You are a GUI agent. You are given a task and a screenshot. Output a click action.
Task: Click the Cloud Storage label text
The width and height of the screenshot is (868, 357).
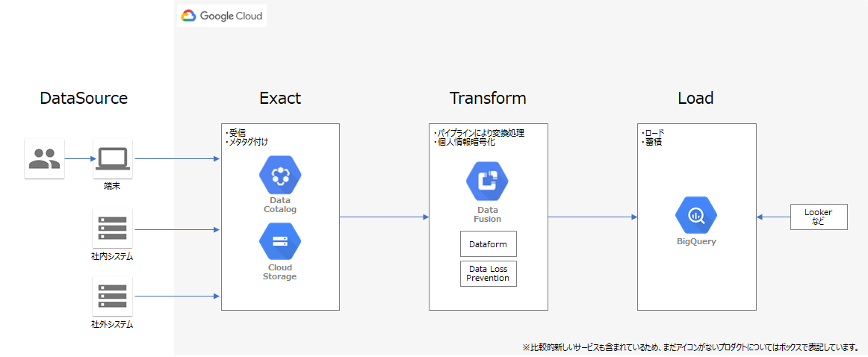tap(279, 272)
